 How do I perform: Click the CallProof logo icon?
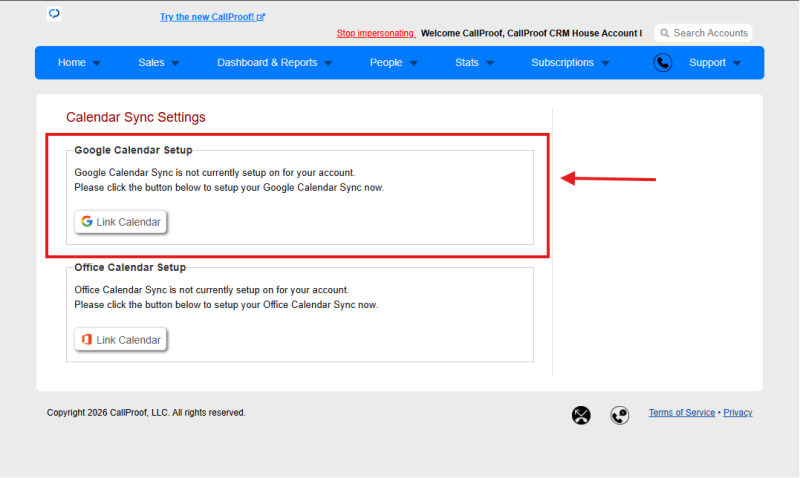[54, 14]
